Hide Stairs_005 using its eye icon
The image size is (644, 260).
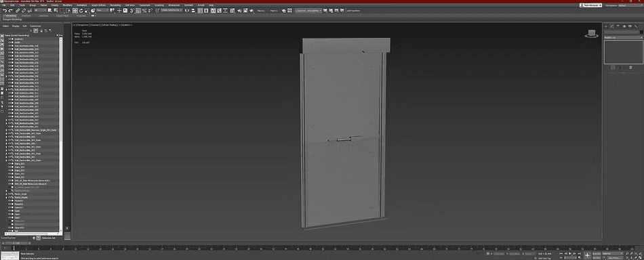[9, 164]
